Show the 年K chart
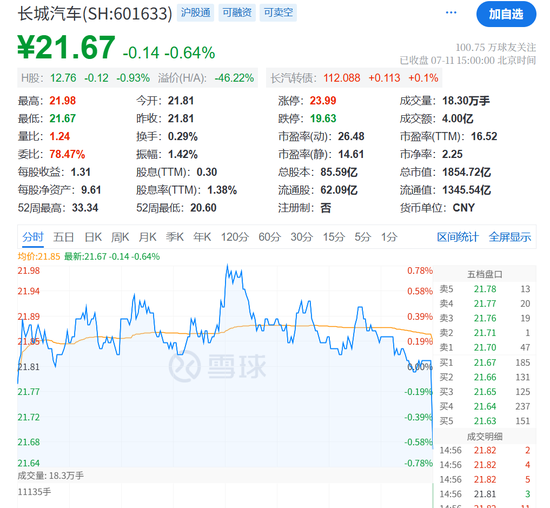The height and width of the screenshot is (508, 550). (202, 237)
